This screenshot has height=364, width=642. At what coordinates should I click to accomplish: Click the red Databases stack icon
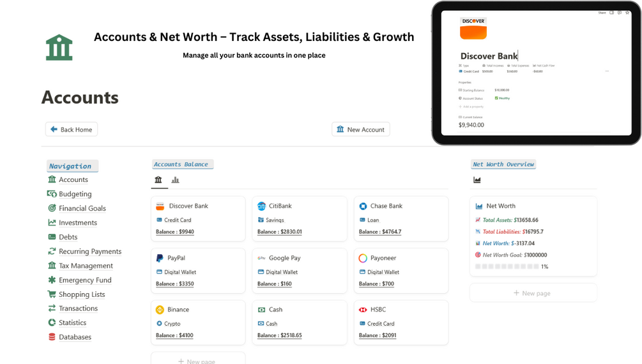(52, 337)
